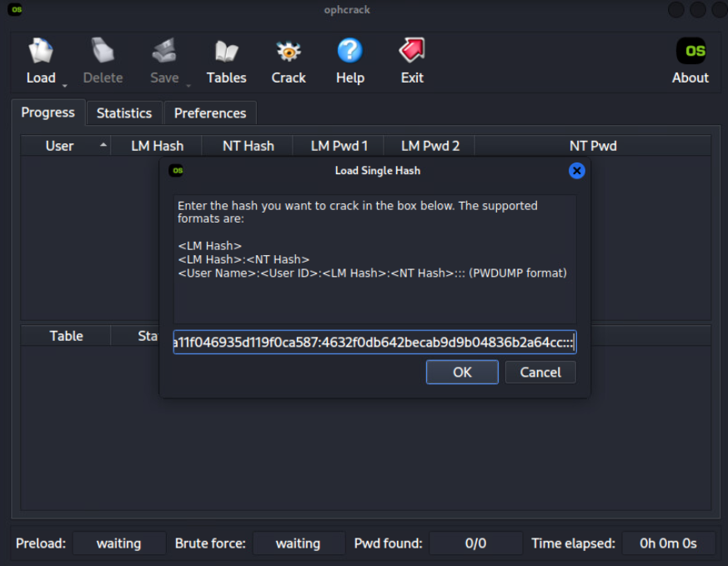Image resolution: width=728 pixels, height=566 pixels.
Task: Open Help via the question mark icon
Action: pos(350,51)
